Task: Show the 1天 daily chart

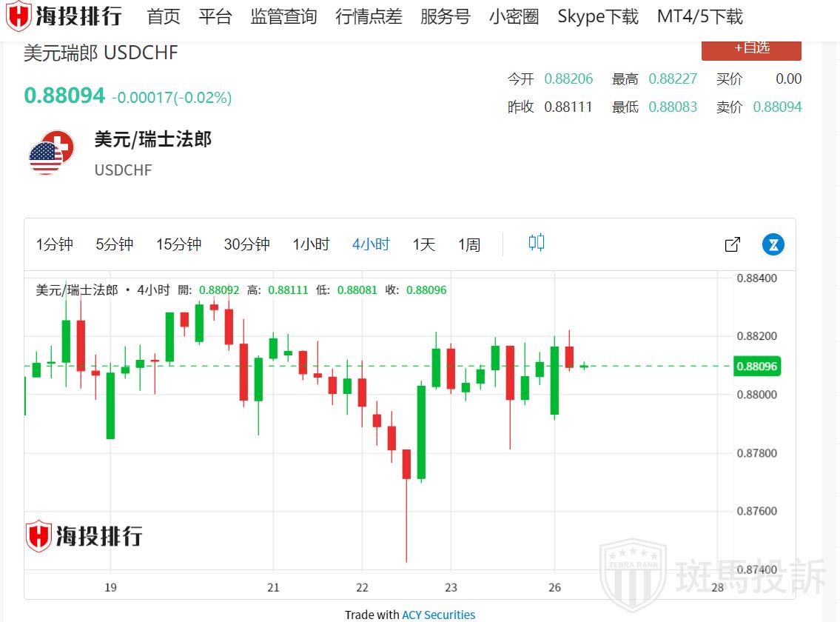Action: coord(424,244)
